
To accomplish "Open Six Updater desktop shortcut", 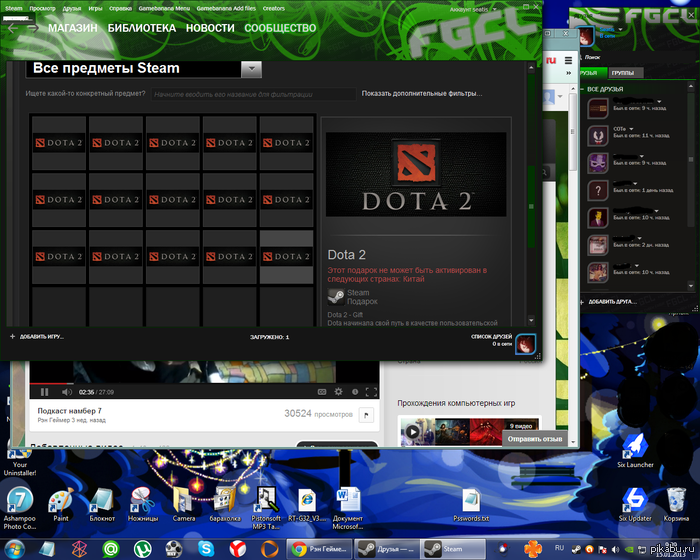I will (635, 505).
